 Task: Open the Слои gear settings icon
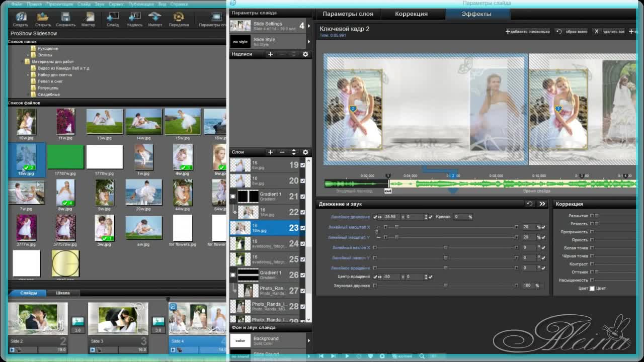305,152
